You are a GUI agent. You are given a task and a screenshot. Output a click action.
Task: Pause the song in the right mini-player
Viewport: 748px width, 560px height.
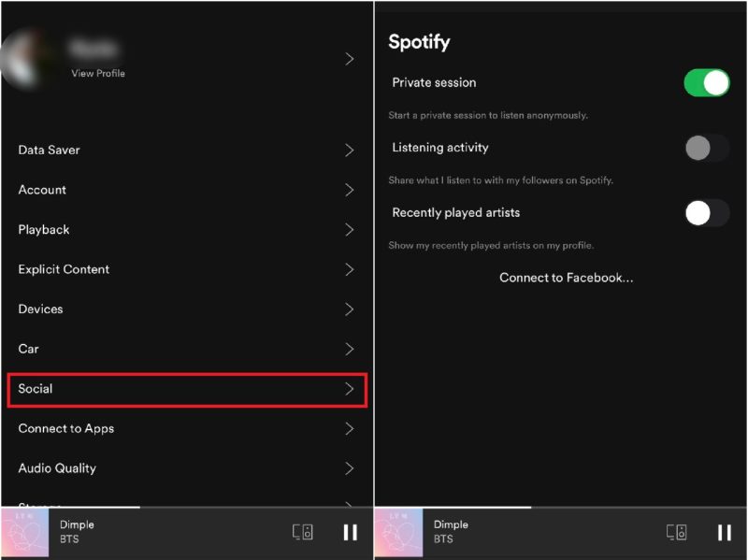725,532
